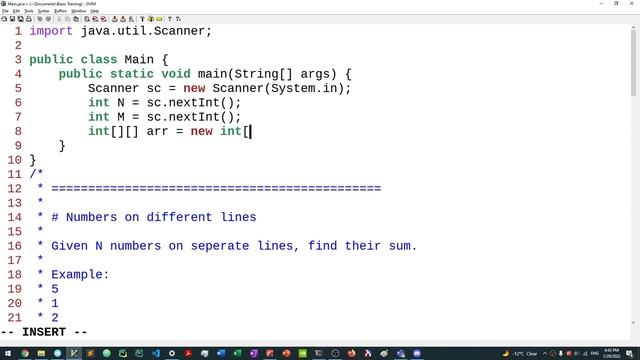Open the Syntax menu

click(x=44, y=11)
